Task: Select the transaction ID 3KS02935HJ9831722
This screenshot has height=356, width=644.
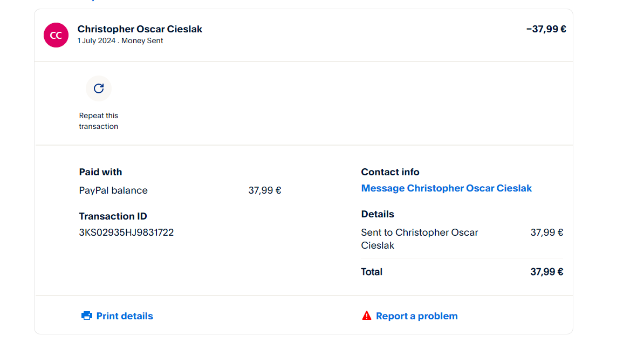Action: (x=126, y=232)
